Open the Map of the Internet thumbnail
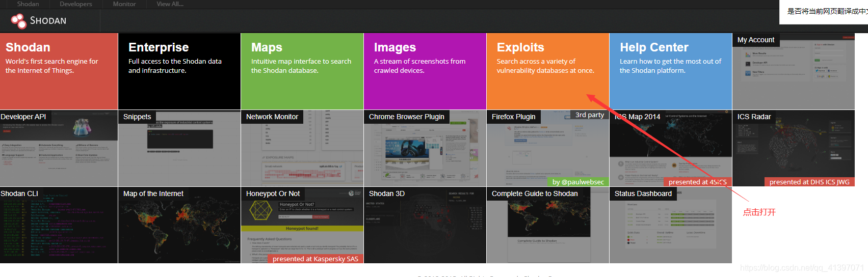This screenshot has height=277, width=868. [179, 225]
